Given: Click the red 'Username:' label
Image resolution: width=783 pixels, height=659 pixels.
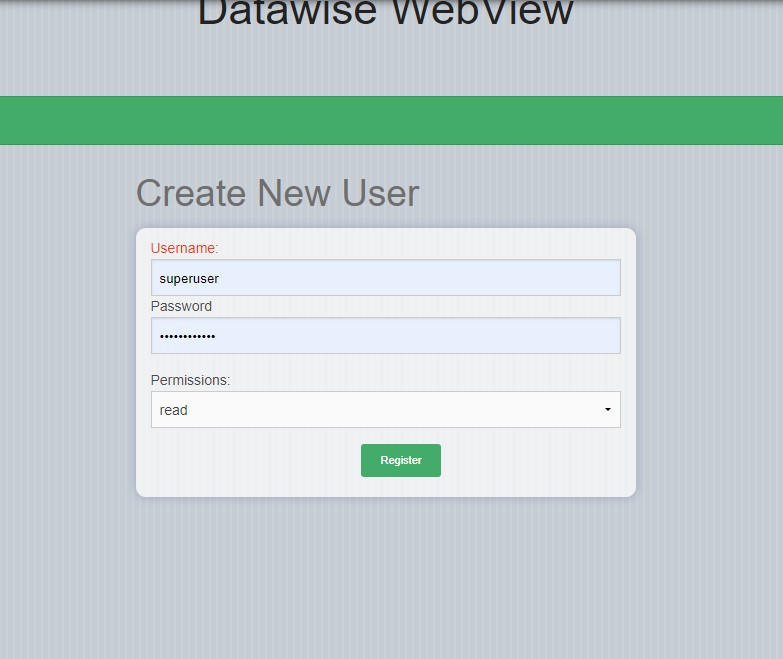Looking at the screenshot, I should [x=184, y=248].
